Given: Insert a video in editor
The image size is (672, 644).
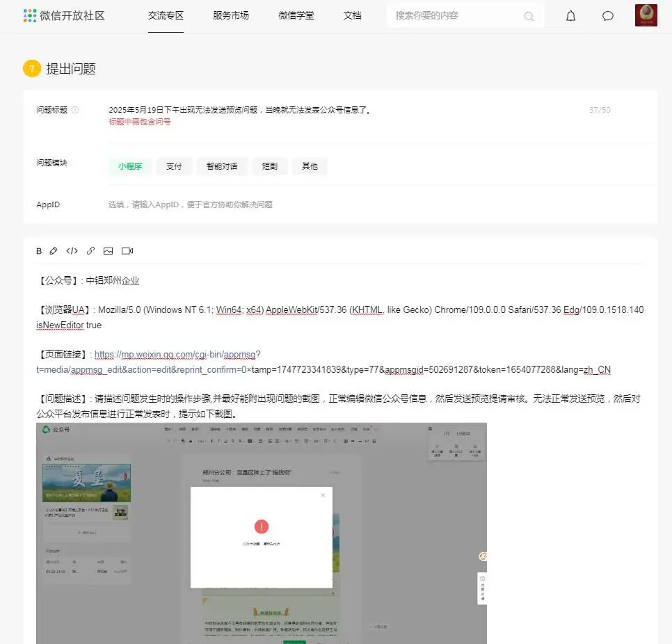Looking at the screenshot, I should [x=127, y=251].
